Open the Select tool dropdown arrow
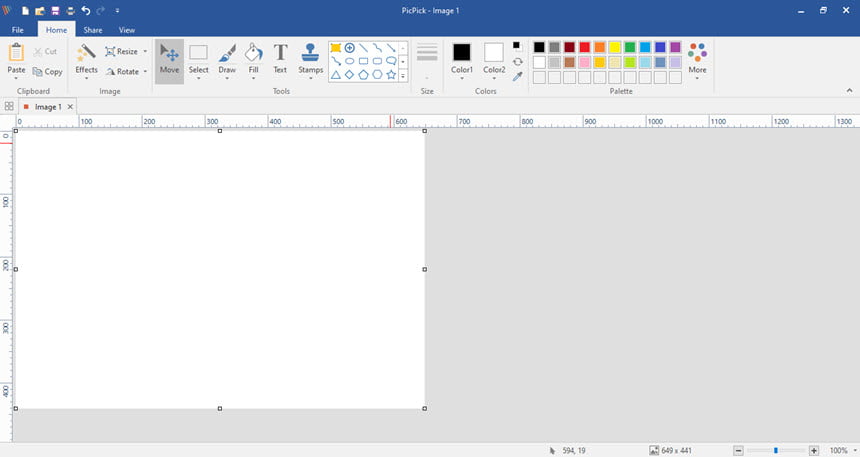860x457 pixels. pos(198,78)
